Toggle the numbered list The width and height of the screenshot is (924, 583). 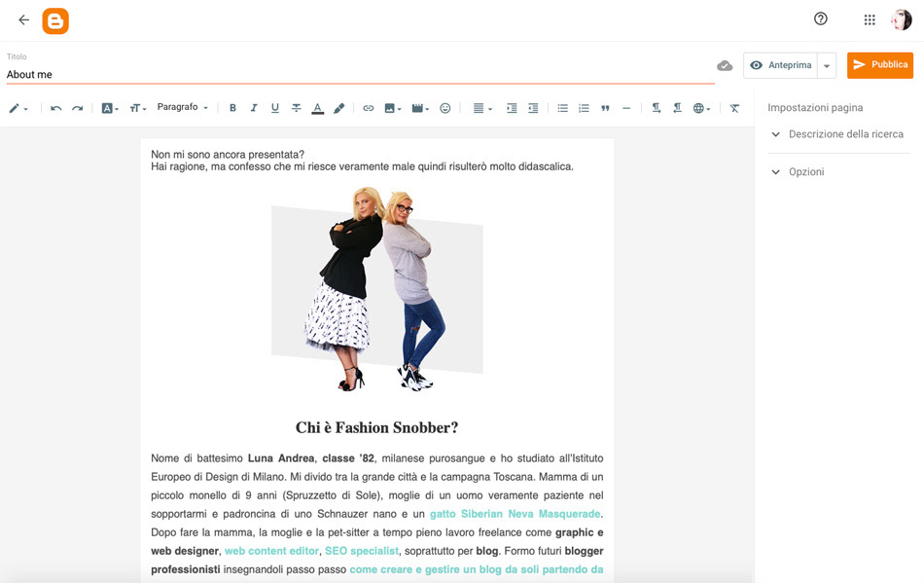pyautogui.click(x=584, y=108)
